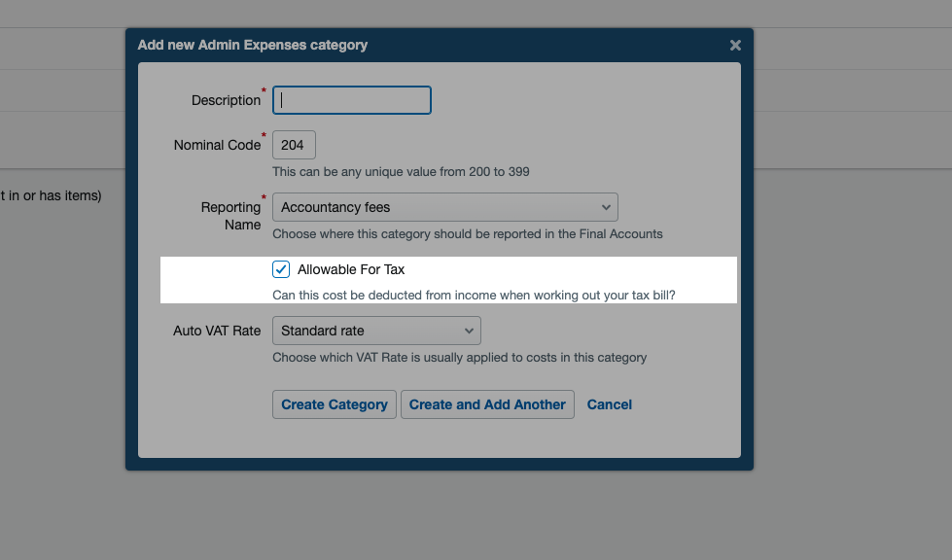
Task: Open the Reporting Name dropdown
Action: point(444,207)
